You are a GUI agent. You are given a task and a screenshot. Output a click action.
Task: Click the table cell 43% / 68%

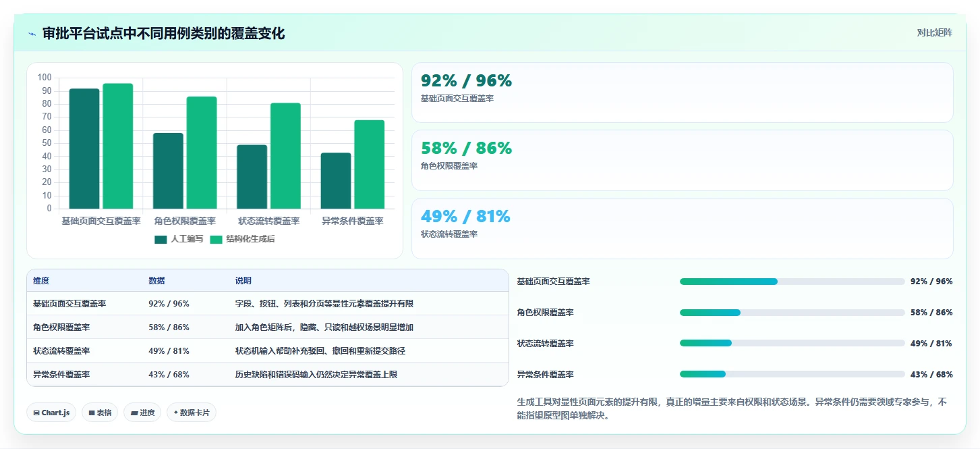(x=169, y=374)
